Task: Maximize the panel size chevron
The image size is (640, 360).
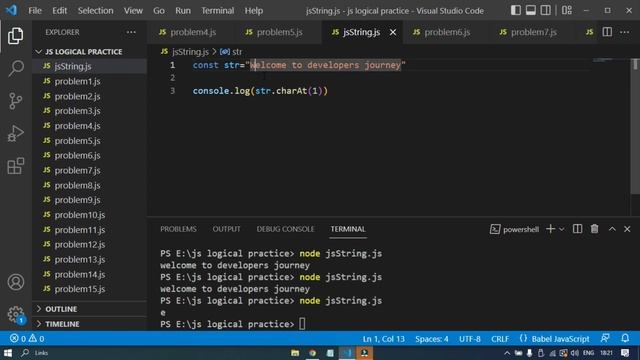Action: 612,229
